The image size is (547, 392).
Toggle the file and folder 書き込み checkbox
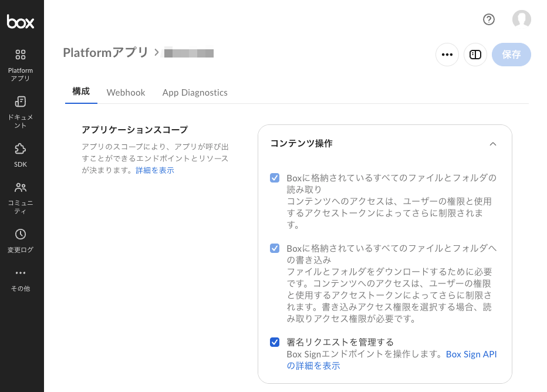click(275, 248)
